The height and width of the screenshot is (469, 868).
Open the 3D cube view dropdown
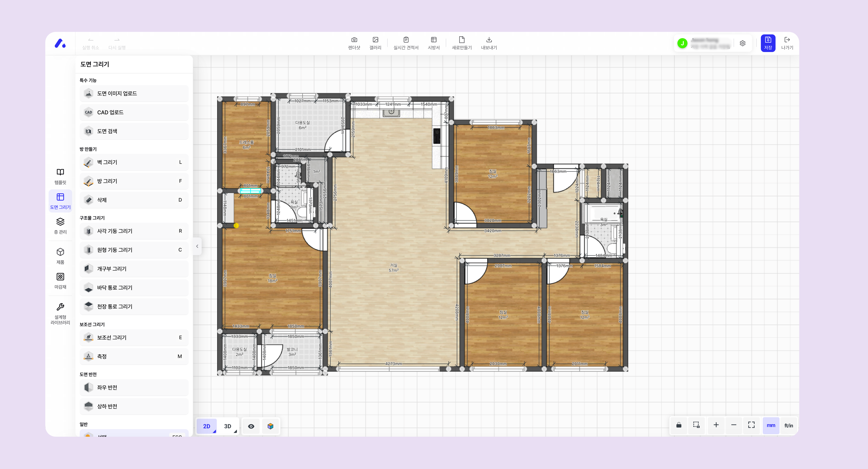270,426
